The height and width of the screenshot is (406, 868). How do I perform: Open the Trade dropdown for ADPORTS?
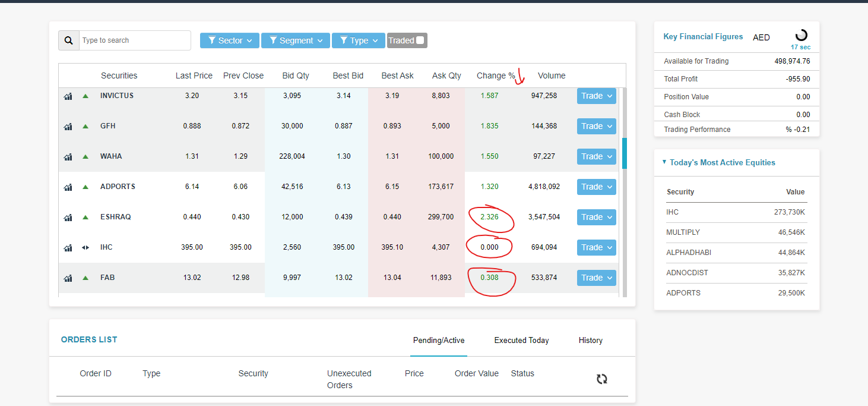(x=596, y=187)
